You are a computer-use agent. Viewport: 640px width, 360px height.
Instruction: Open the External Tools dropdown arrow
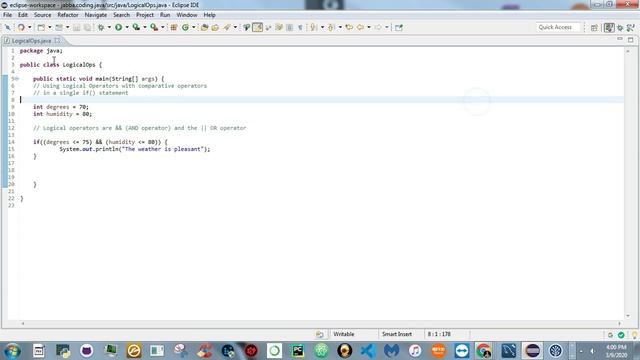163,27
